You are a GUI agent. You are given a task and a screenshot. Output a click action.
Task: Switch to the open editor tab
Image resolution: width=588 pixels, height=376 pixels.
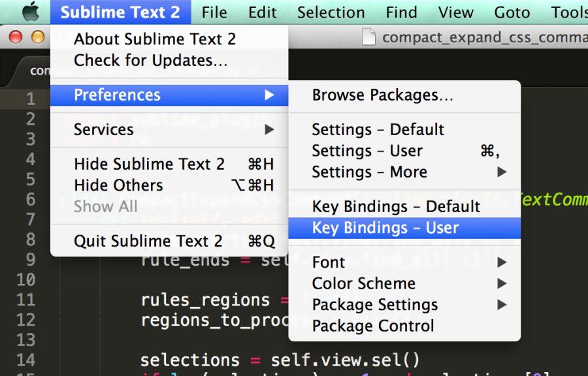[37, 70]
